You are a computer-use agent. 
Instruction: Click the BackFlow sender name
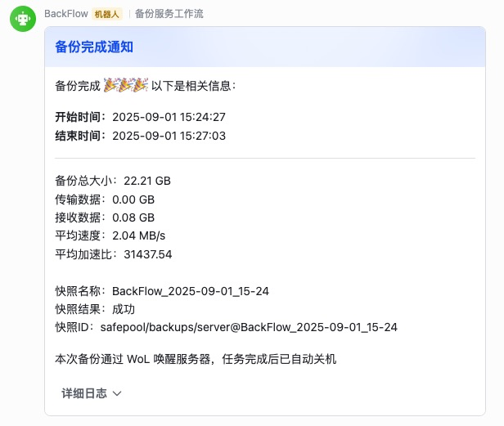pos(66,14)
